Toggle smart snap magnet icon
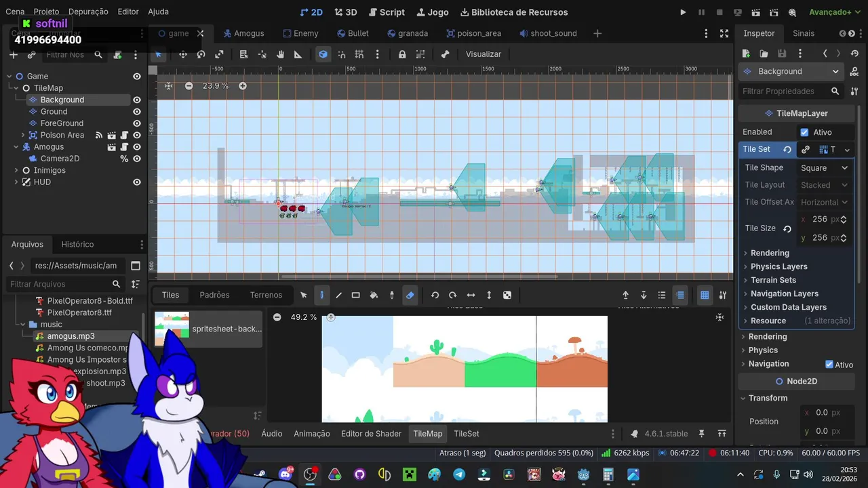 coord(342,54)
